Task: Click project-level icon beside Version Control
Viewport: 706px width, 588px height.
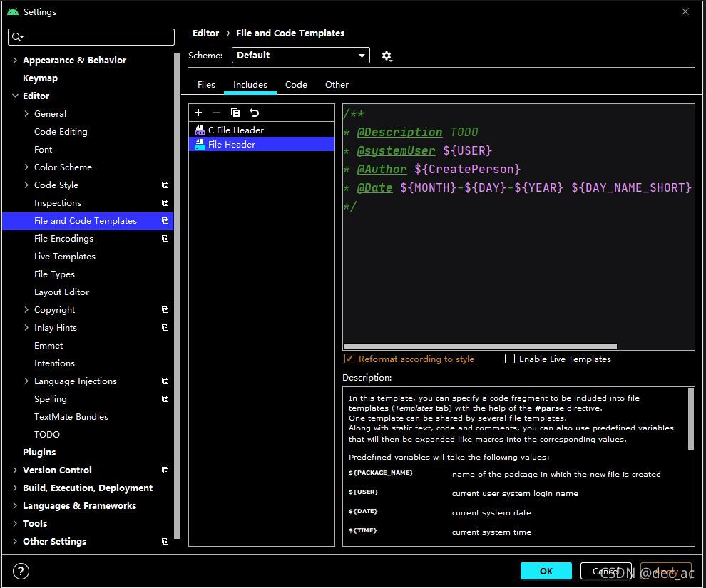Action: tap(165, 470)
